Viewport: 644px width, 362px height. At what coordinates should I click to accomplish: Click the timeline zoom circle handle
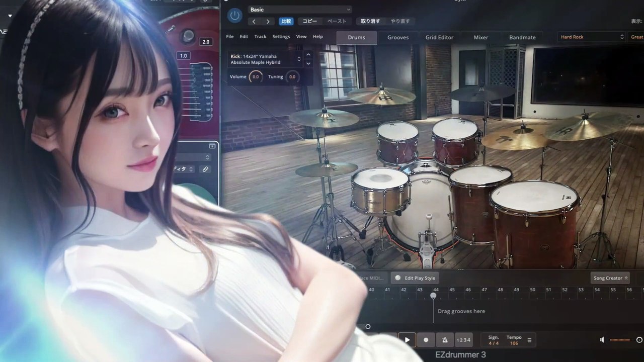[368, 327]
